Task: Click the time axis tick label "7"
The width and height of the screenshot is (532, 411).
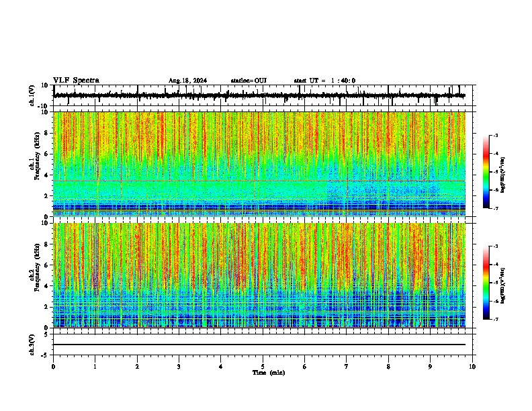Action: tap(347, 367)
